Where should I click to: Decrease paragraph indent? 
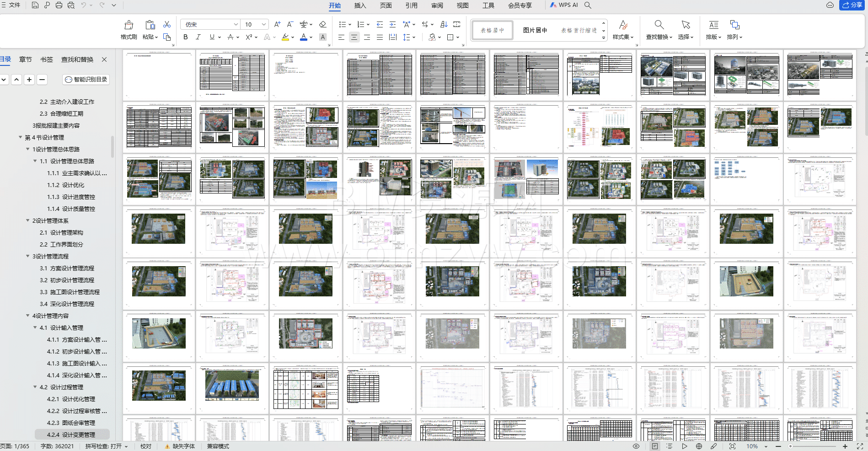tap(380, 24)
